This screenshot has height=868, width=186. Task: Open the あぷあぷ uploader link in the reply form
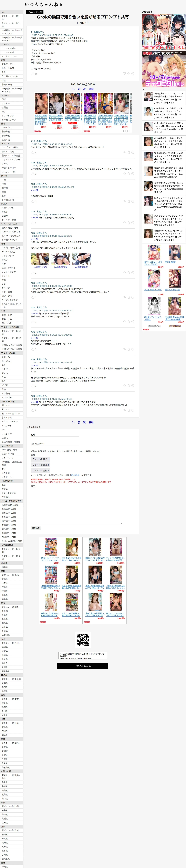click(75, 475)
